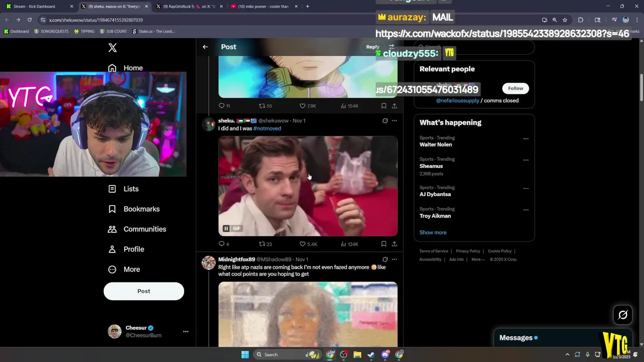The height and width of the screenshot is (362, 644).
Task: Open Lists from the sidebar
Action: tap(124, 189)
